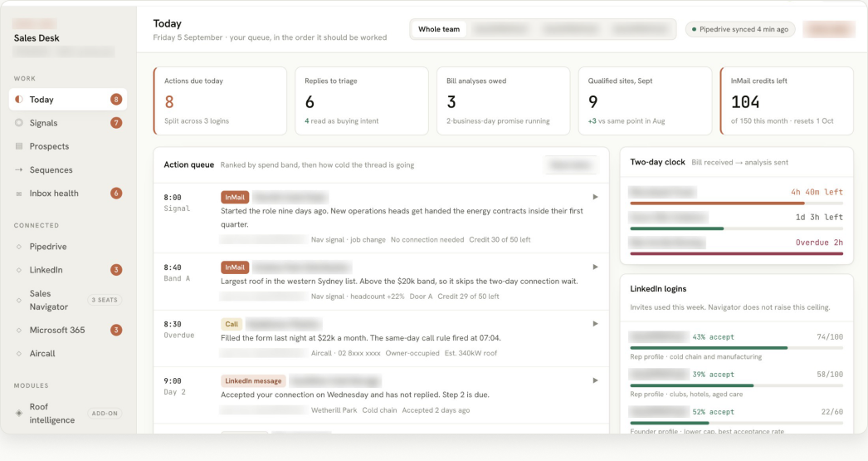Click the Aircall diamond icon
This screenshot has width=868, height=461.
tap(19, 354)
